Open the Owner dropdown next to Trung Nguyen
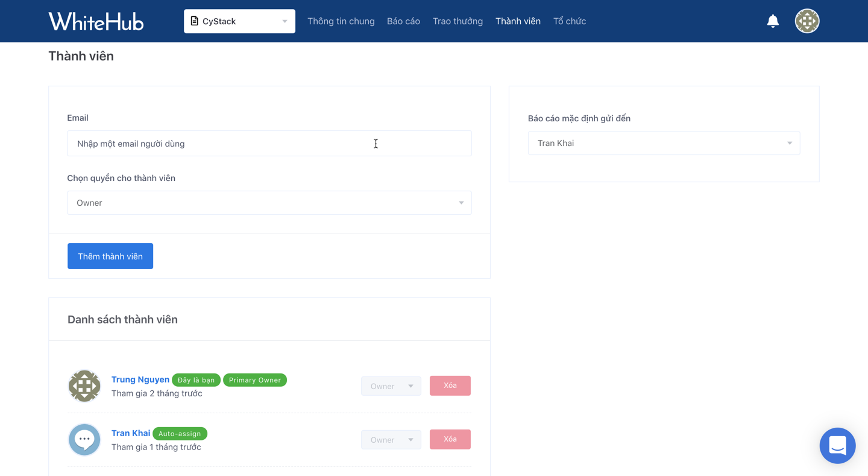The image size is (868, 476). (x=391, y=386)
